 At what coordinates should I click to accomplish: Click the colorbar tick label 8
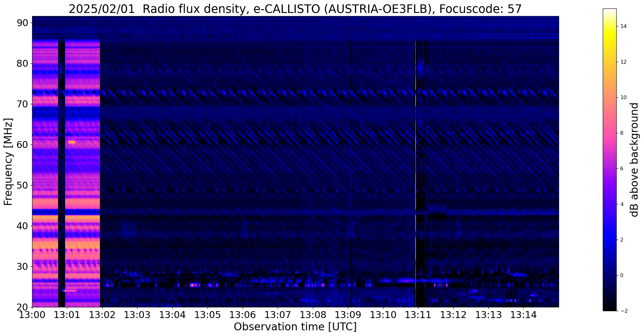pos(621,133)
